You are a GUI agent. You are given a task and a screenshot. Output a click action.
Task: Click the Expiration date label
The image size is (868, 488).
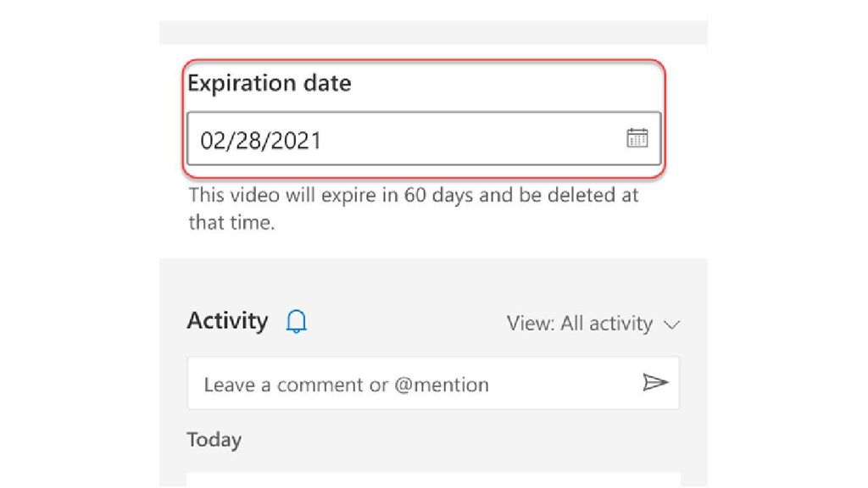point(269,83)
